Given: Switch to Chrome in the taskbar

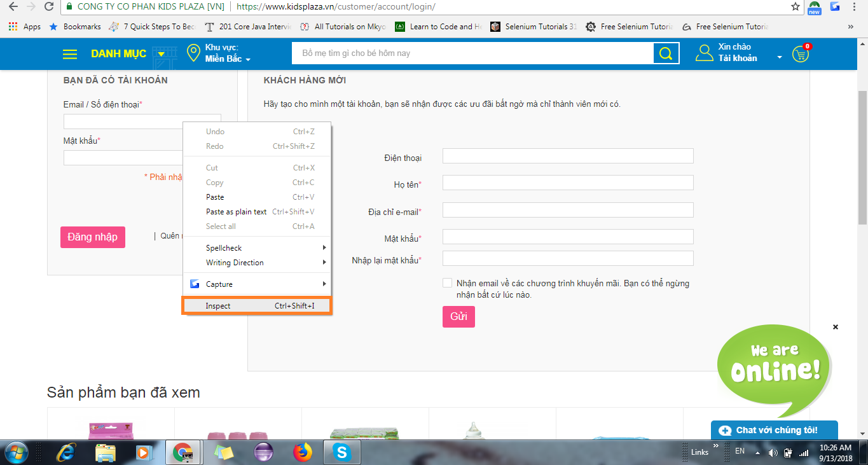Looking at the screenshot, I should click(x=183, y=452).
